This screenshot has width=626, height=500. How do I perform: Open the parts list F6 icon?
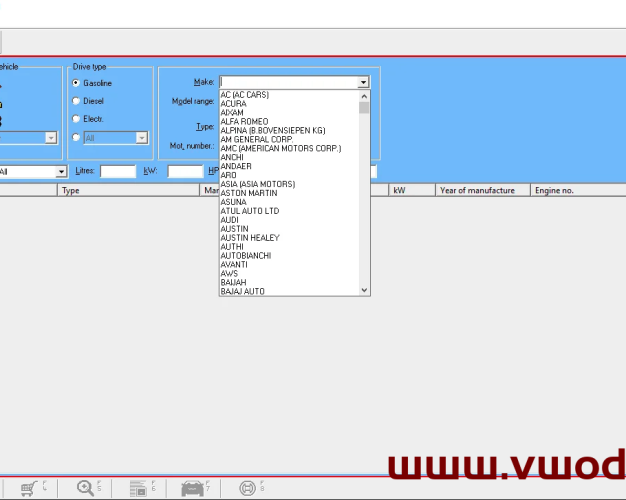point(138,488)
